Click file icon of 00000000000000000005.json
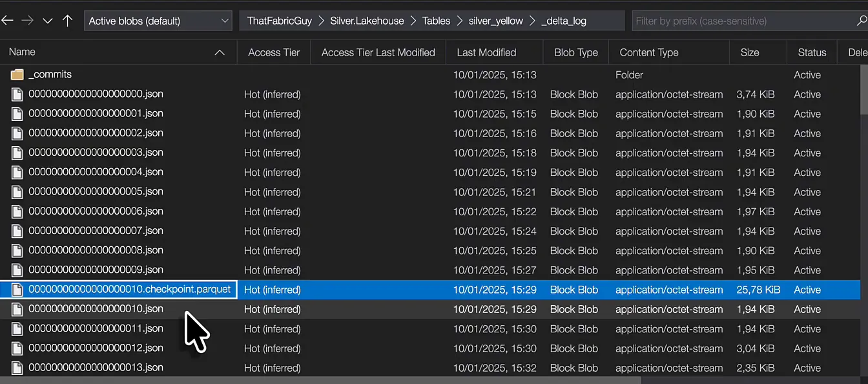 click(17, 192)
